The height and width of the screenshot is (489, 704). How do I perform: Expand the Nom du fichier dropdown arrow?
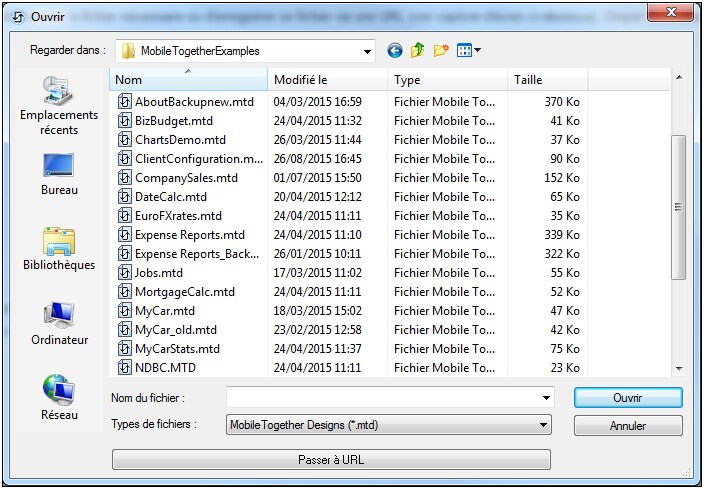(x=545, y=398)
